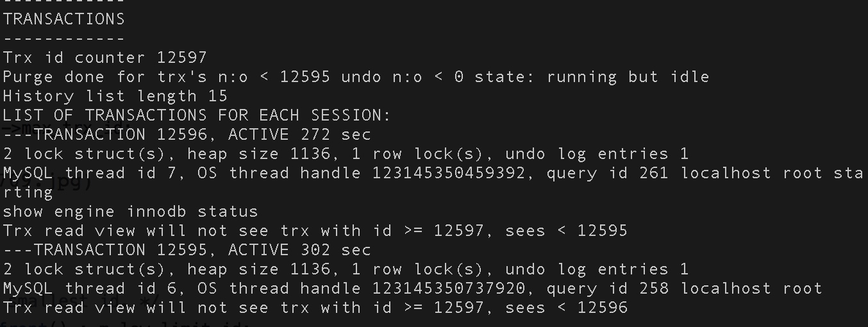Click the 'query id 261' text

pos(607,173)
